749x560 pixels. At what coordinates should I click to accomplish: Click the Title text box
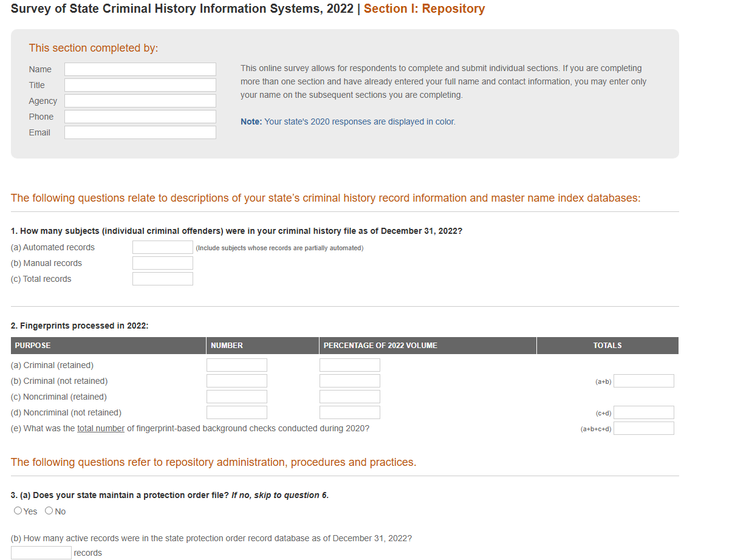140,85
